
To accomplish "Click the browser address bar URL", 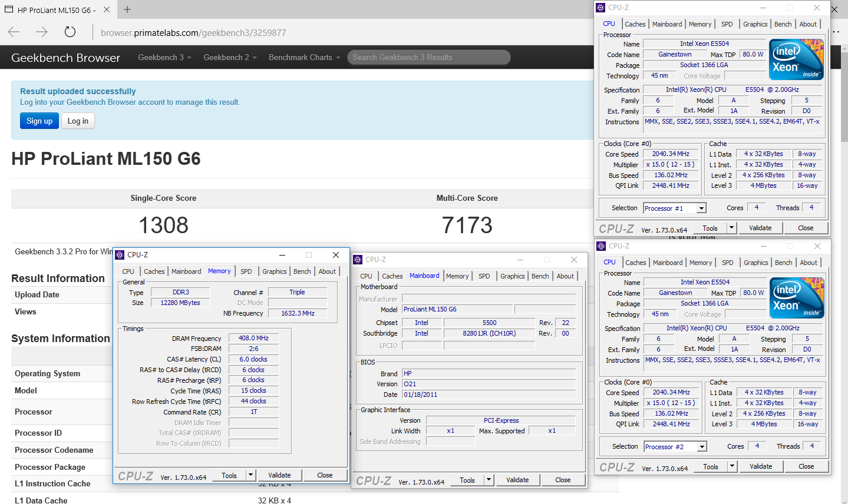I will pyautogui.click(x=193, y=33).
